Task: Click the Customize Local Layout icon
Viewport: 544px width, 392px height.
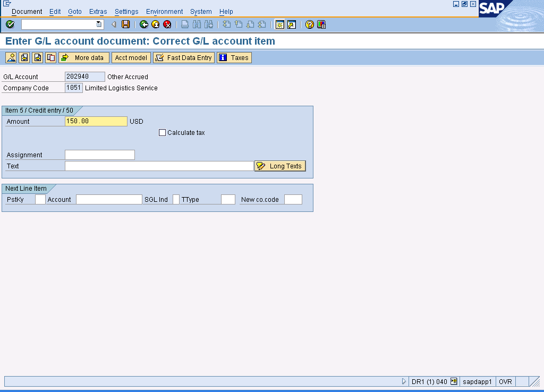Action: click(x=321, y=24)
